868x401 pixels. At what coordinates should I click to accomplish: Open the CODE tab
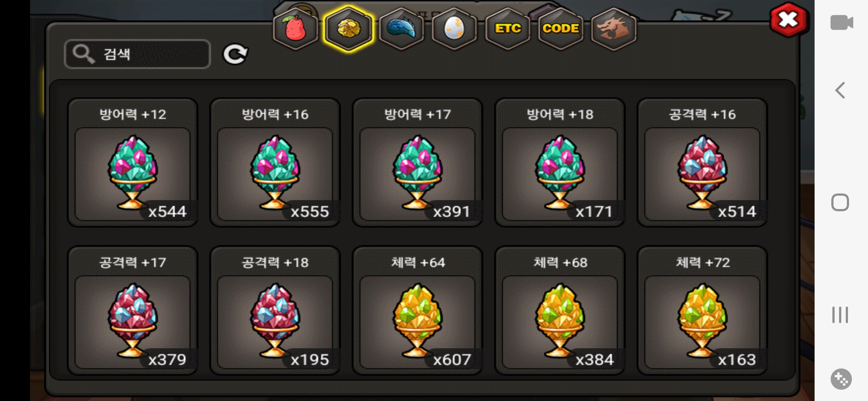click(560, 29)
